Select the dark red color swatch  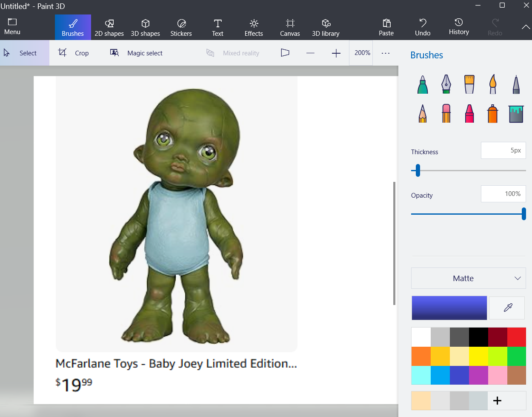[x=498, y=337]
